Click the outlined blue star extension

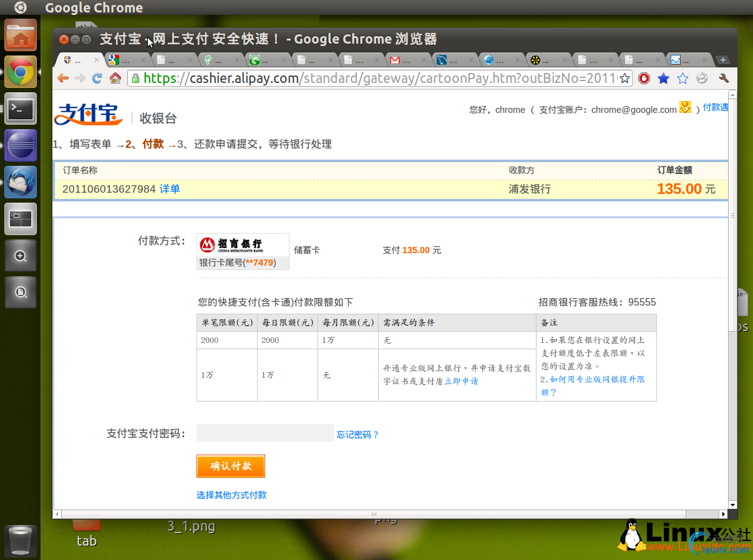click(683, 78)
